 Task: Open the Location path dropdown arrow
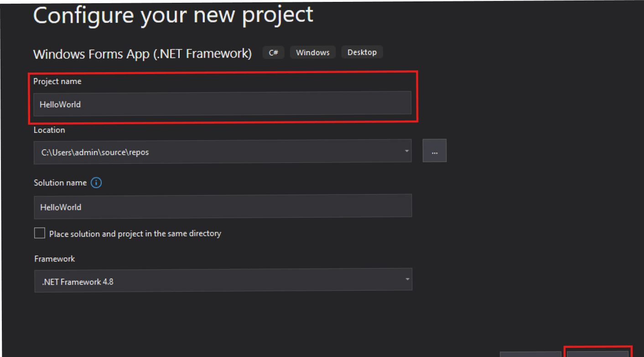click(x=406, y=152)
